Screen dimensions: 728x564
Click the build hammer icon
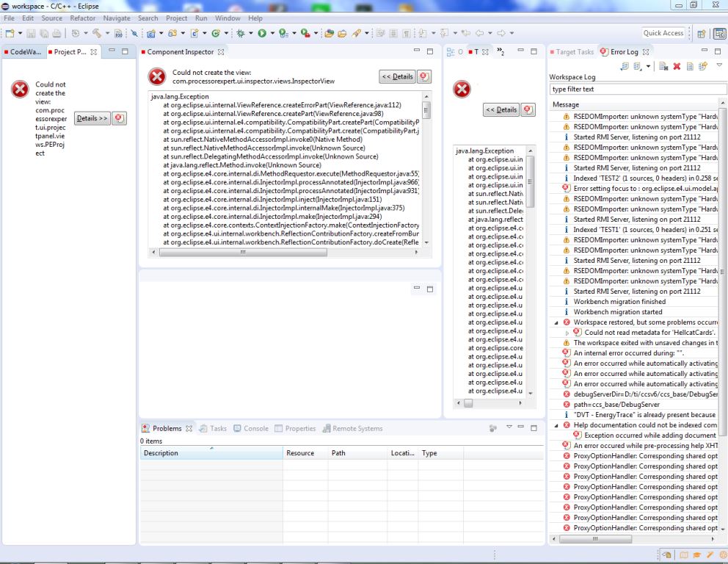click(96, 33)
